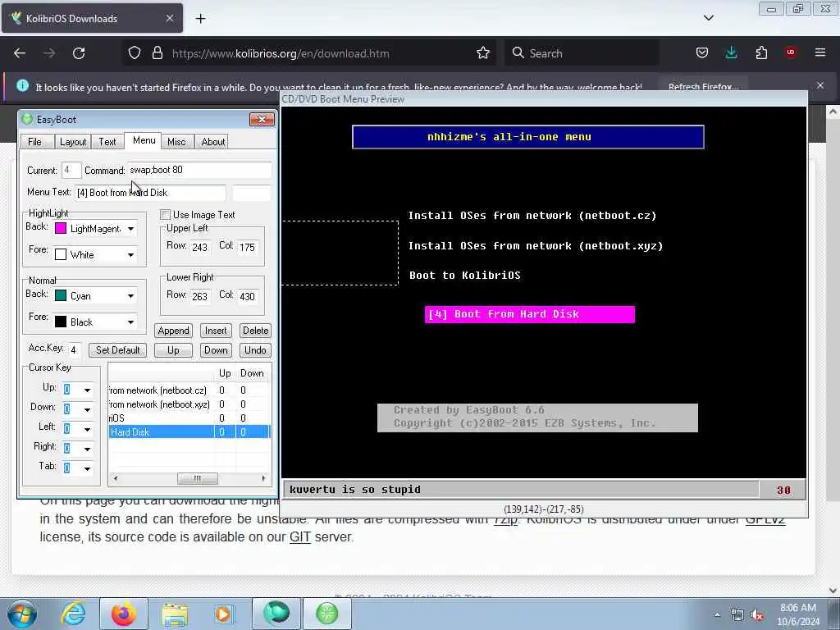Open Normal Fore color dropdown
This screenshot has height=630, width=840.
pyautogui.click(x=130, y=322)
